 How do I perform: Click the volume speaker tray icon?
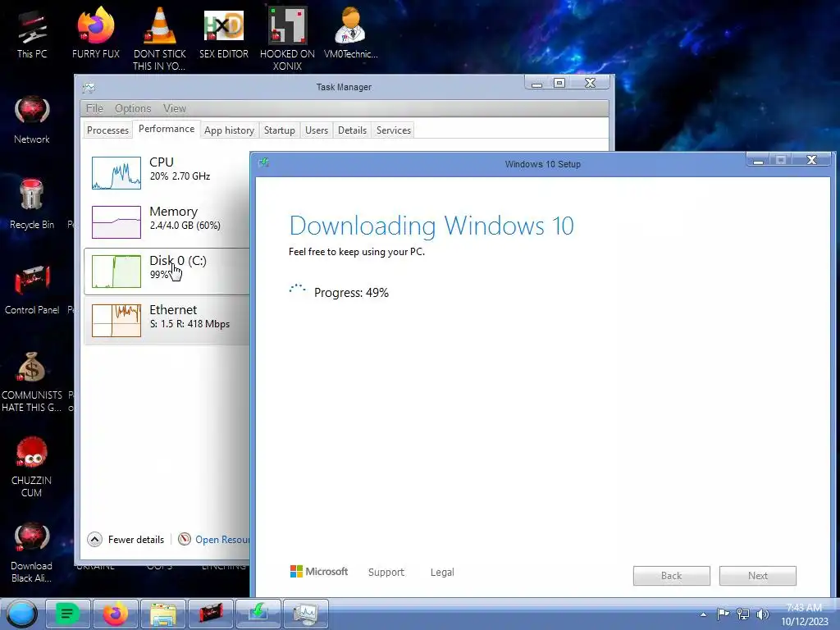click(762, 614)
